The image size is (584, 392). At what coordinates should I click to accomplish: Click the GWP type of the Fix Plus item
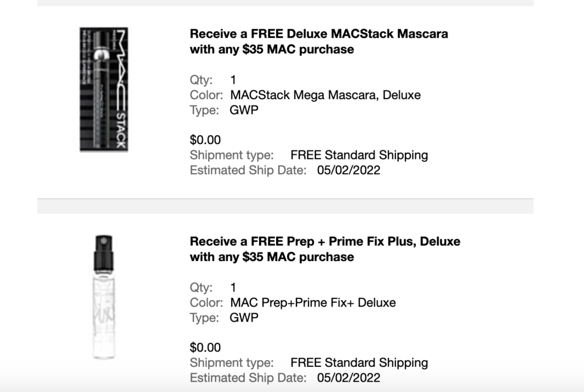point(244,317)
